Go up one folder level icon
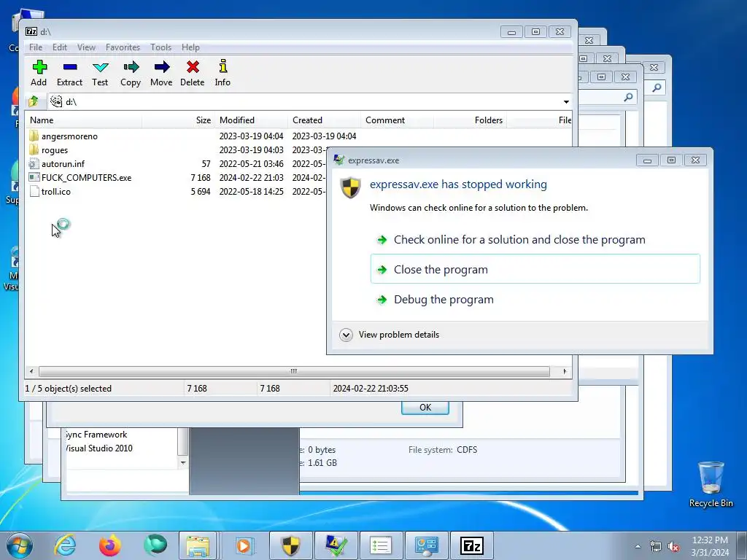This screenshot has height=560, width=747. coord(34,101)
